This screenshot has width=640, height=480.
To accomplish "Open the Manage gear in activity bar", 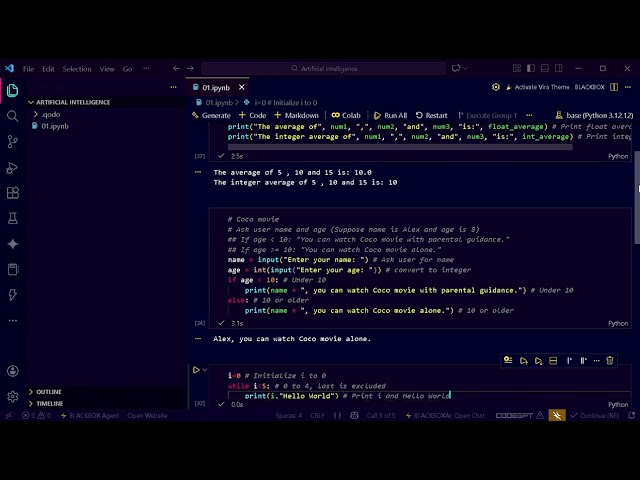I will [13, 396].
